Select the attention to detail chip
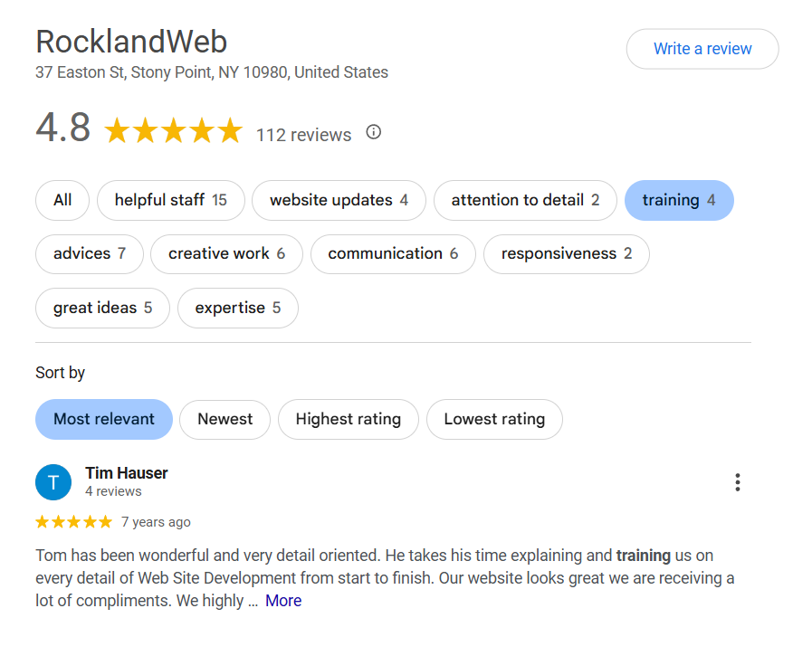 point(525,200)
